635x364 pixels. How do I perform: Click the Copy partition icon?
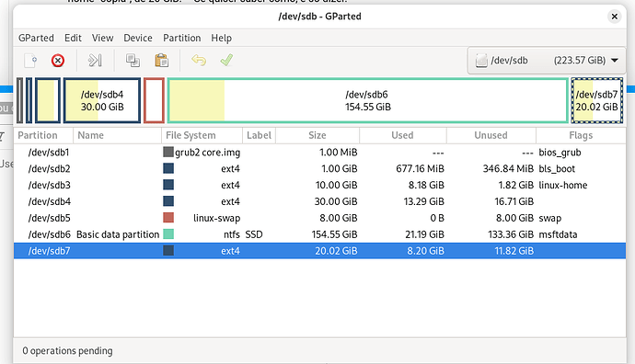point(133,61)
